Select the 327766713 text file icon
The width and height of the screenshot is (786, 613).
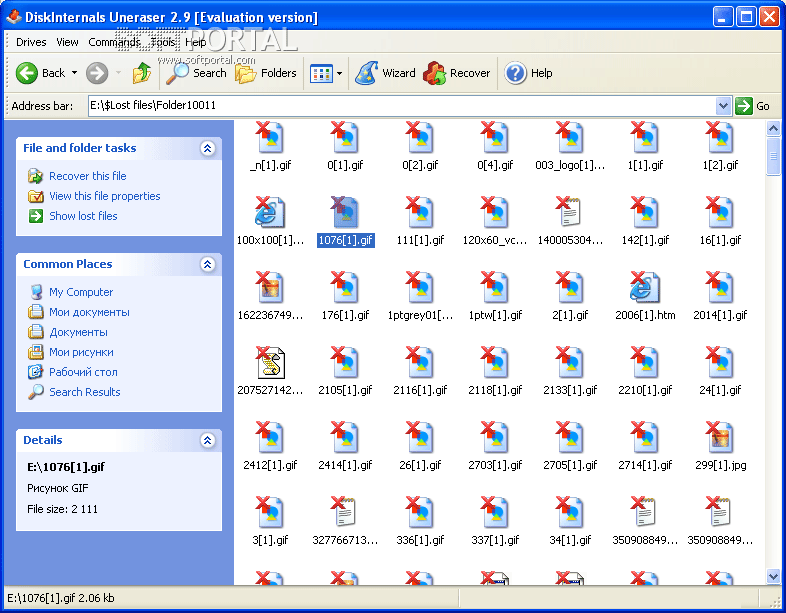tap(344, 512)
